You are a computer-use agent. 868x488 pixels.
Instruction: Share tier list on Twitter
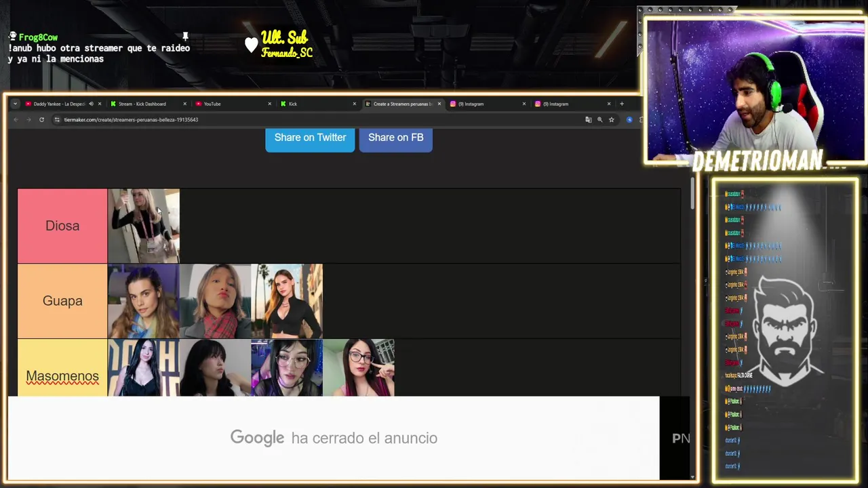(x=310, y=138)
